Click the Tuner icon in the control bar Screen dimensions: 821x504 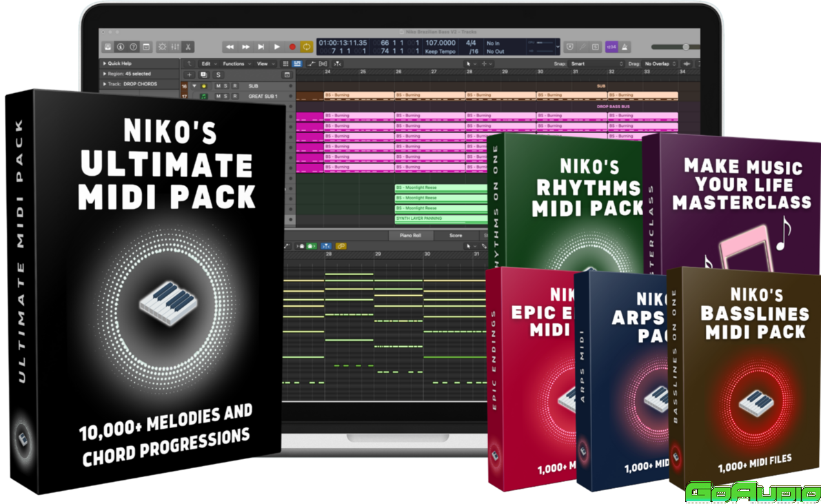(x=582, y=47)
